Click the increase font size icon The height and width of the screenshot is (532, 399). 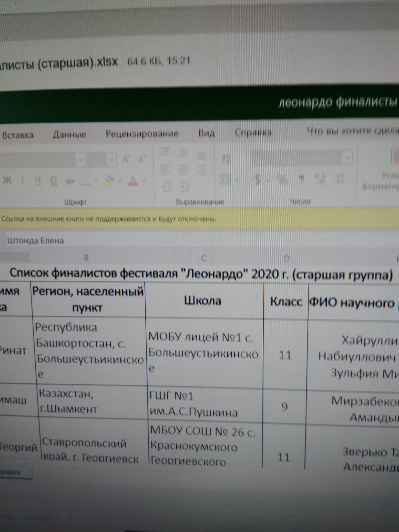(x=126, y=159)
